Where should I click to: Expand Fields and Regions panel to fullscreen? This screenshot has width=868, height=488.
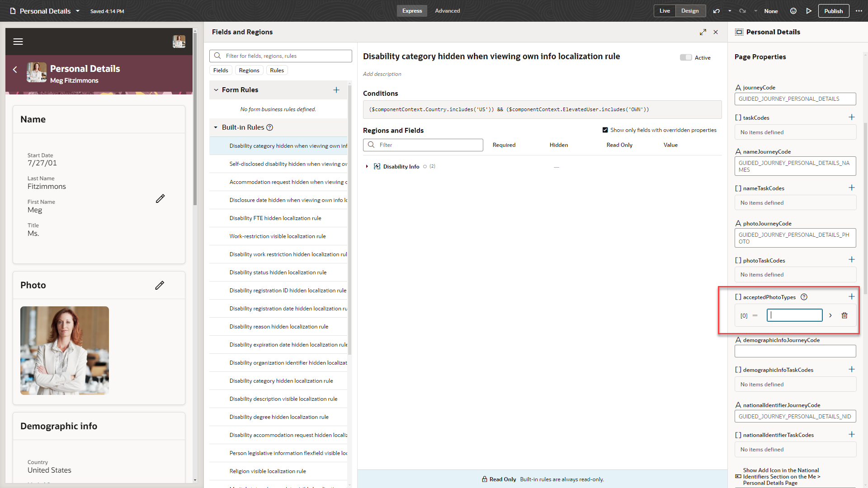coord(703,32)
